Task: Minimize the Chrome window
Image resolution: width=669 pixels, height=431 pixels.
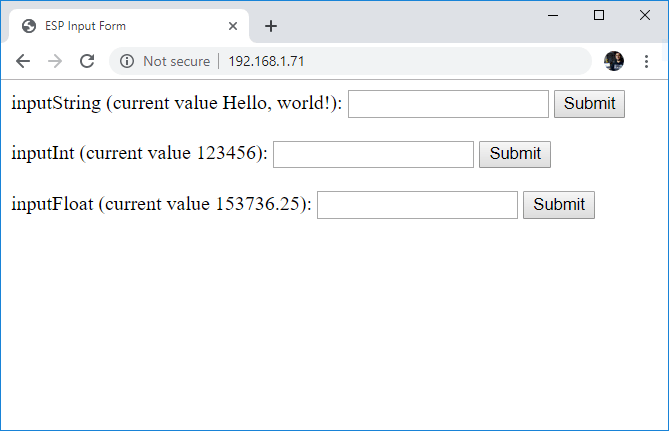Action: (x=553, y=15)
